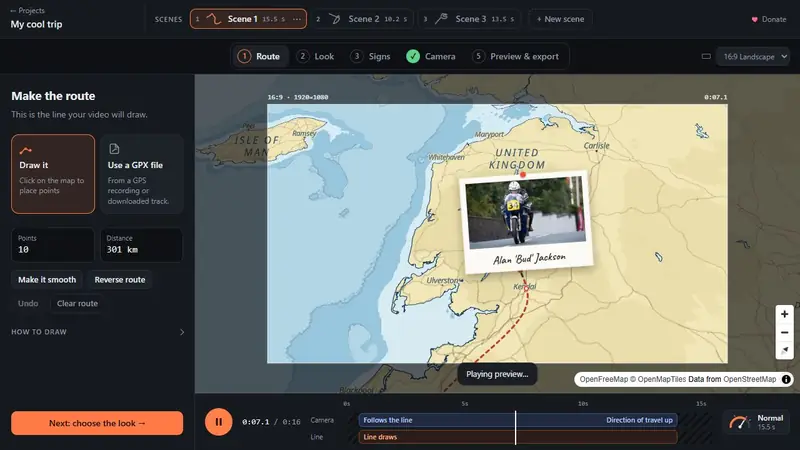Zoom out on the map
The height and width of the screenshot is (450, 800).
click(x=784, y=333)
